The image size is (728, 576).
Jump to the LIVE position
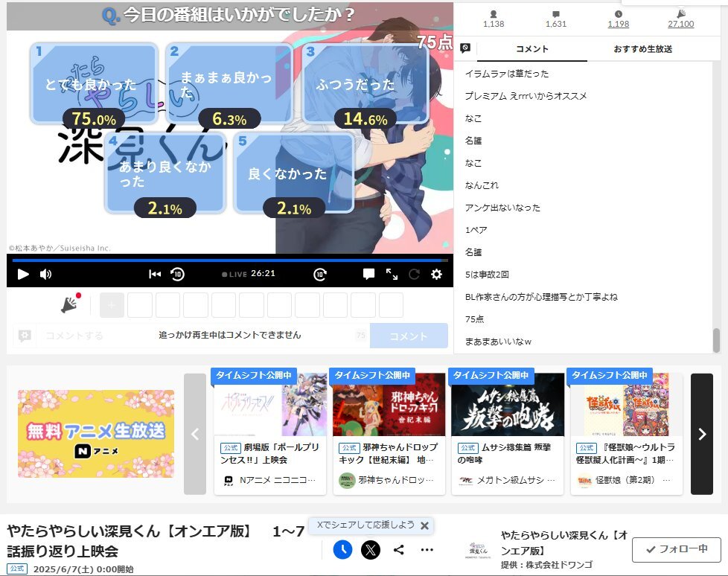(x=234, y=275)
